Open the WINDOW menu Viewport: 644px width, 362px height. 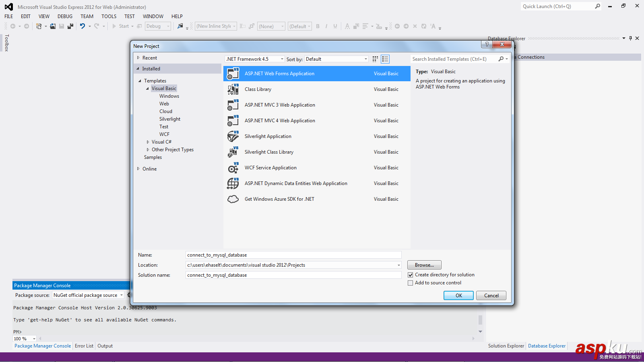click(153, 16)
